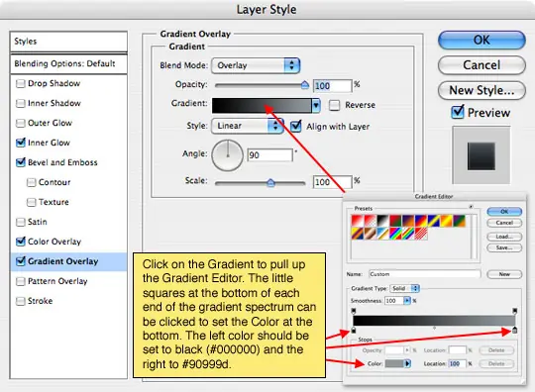The width and height of the screenshot is (535, 392).
Task: Select the red-to-green gradient preset
Action: [395, 221]
